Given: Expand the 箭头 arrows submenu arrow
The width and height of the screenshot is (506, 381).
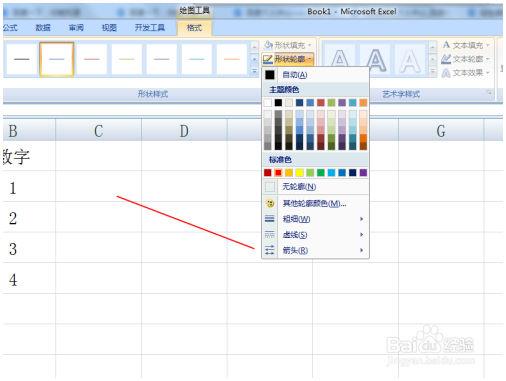Looking at the screenshot, I should tap(361, 250).
